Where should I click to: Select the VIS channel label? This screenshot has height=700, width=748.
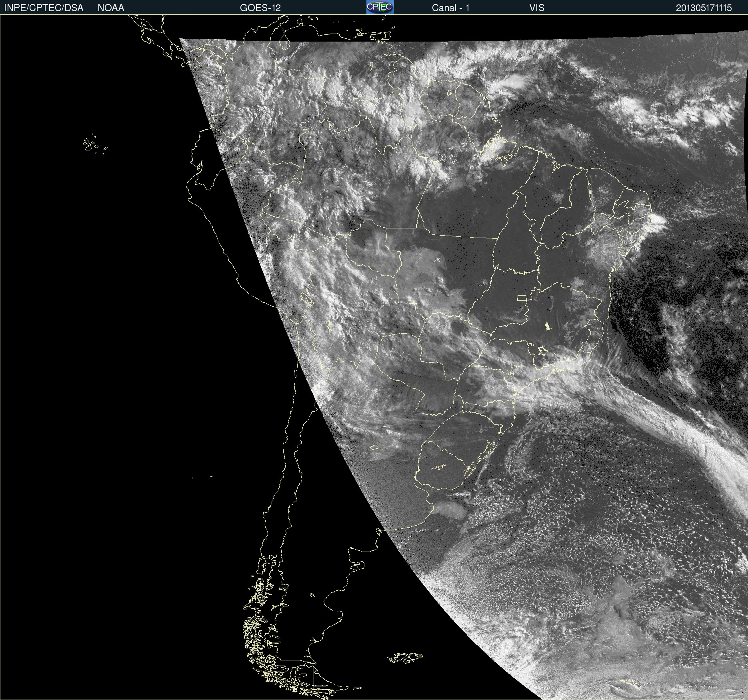tap(536, 8)
